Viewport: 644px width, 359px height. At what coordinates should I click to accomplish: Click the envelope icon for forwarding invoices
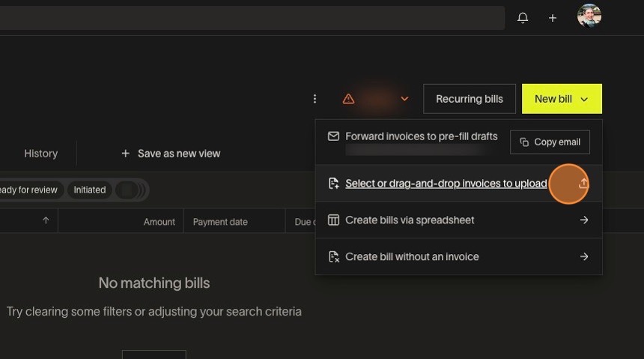(x=334, y=136)
